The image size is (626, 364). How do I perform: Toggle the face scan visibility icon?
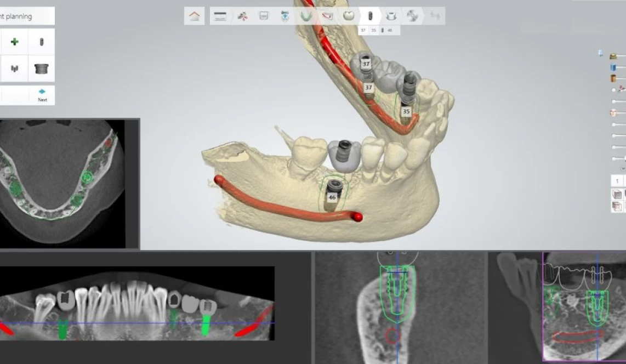pyautogui.click(x=613, y=112)
